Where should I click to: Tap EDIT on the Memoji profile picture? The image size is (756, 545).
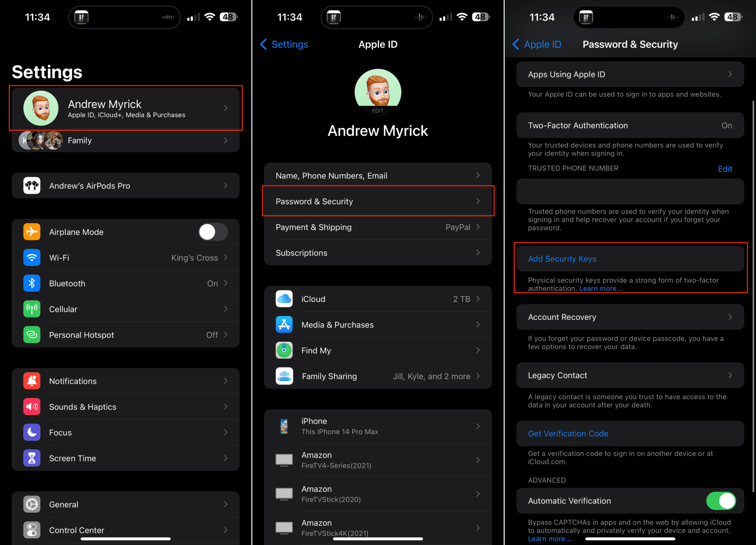(x=378, y=110)
